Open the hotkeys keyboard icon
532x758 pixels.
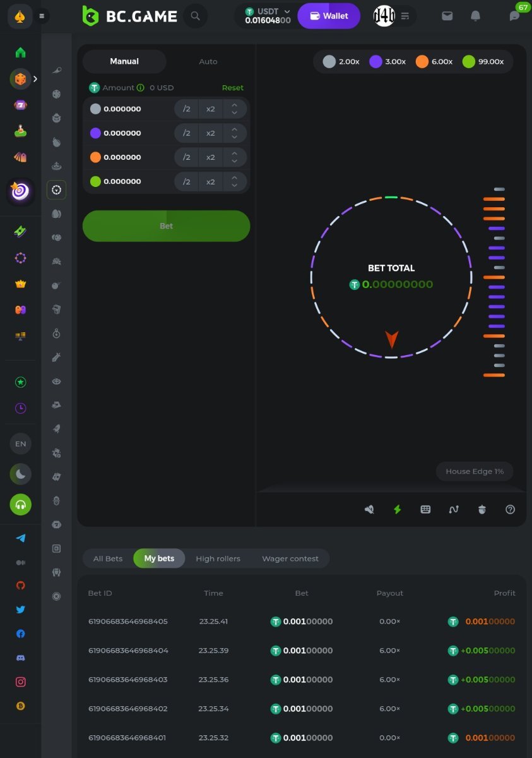(x=425, y=509)
